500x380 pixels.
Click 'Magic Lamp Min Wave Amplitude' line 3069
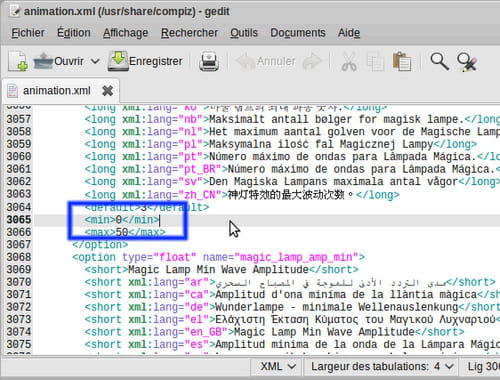219,270
